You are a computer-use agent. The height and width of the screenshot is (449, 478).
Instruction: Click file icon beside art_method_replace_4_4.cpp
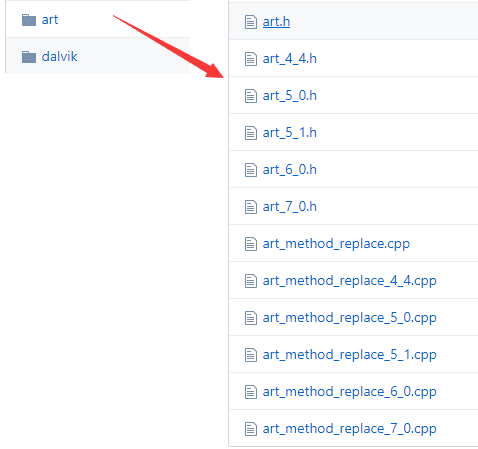[x=251, y=281]
